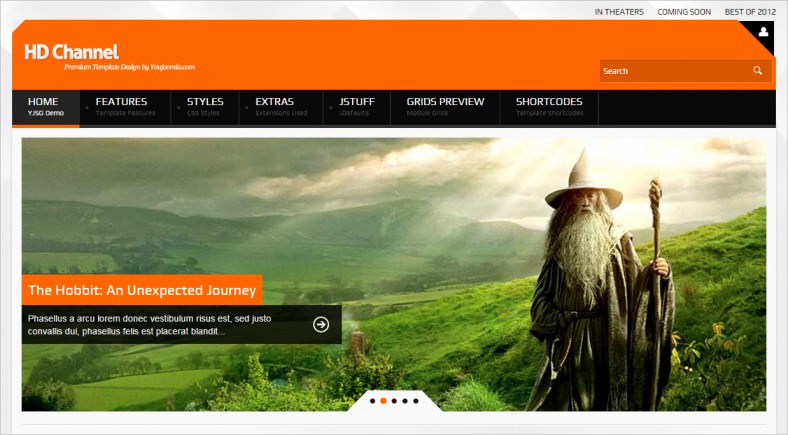788x435 pixels.
Task: Open the Coming Soon link
Action: [683, 12]
